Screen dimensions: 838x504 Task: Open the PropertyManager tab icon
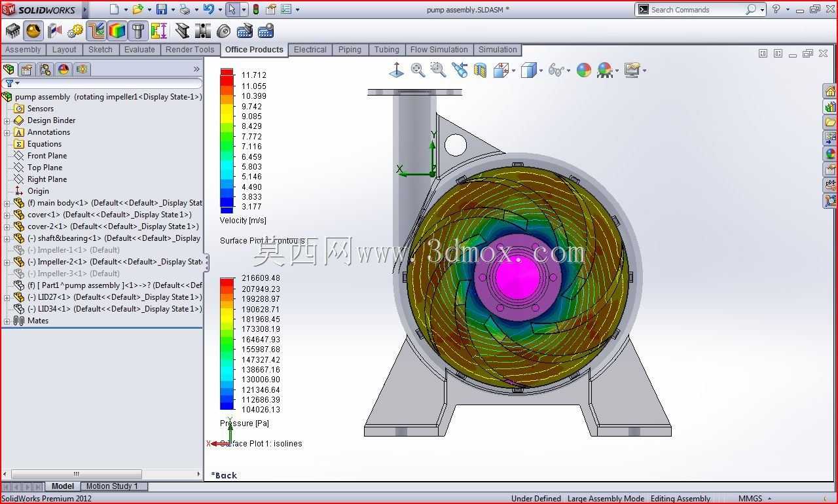coord(27,69)
